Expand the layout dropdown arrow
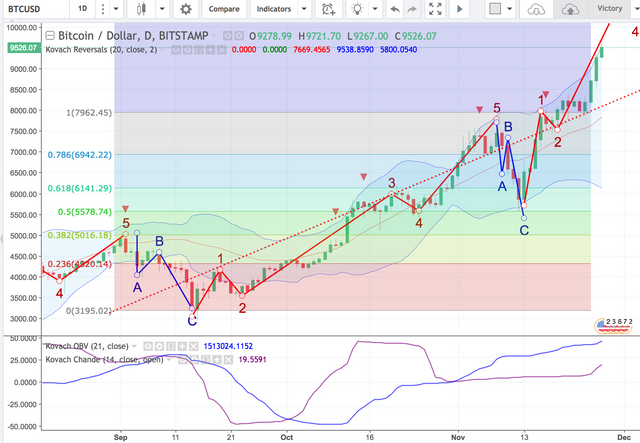Viewport: 640px width, 443px height. click(509, 9)
